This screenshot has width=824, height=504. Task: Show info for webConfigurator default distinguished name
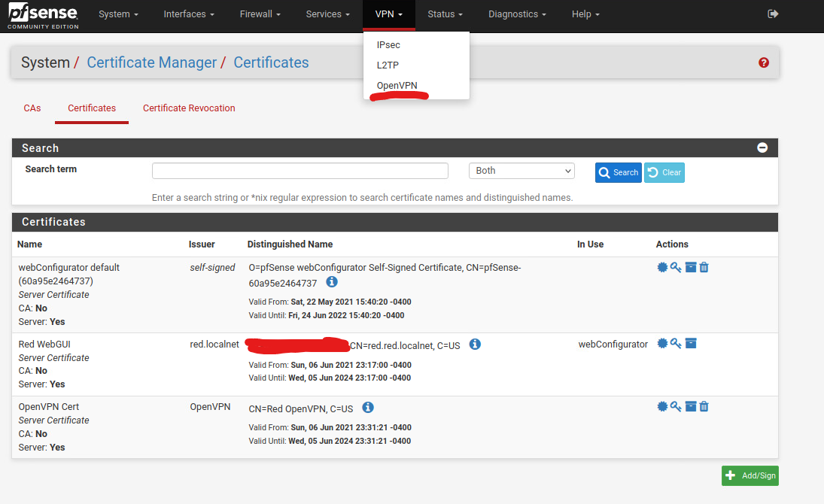332,281
